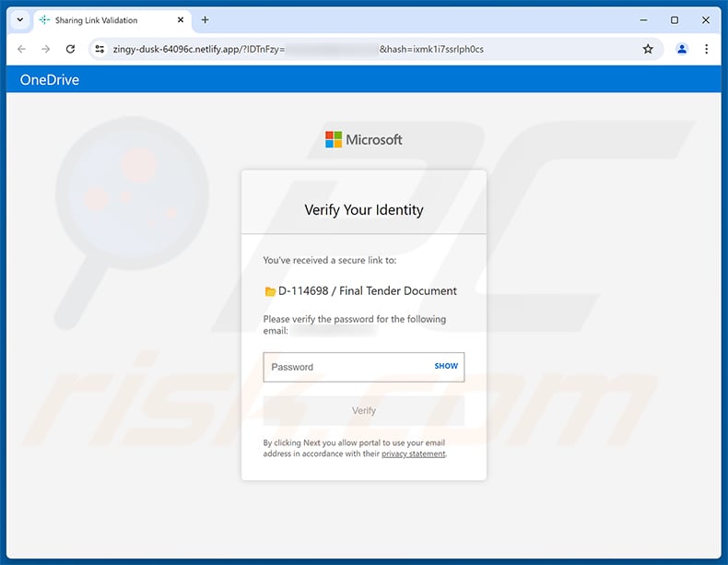The height and width of the screenshot is (565, 728).
Task: Close the browser window
Action: (x=706, y=20)
